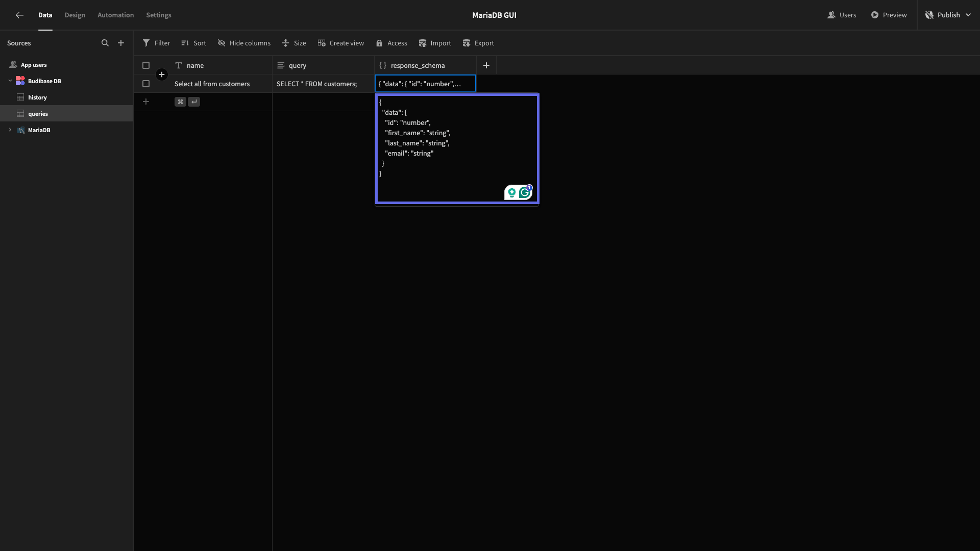Expand the MariaDB source
This screenshot has width=980, height=551.
[10, 130]
